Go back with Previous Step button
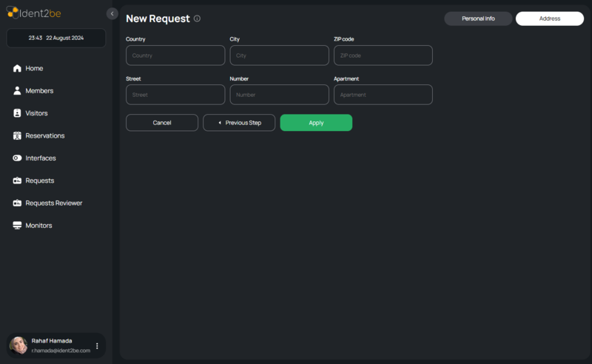Viewport: 592px width, 364px height. pyautogui.click(x=239, y=123)
